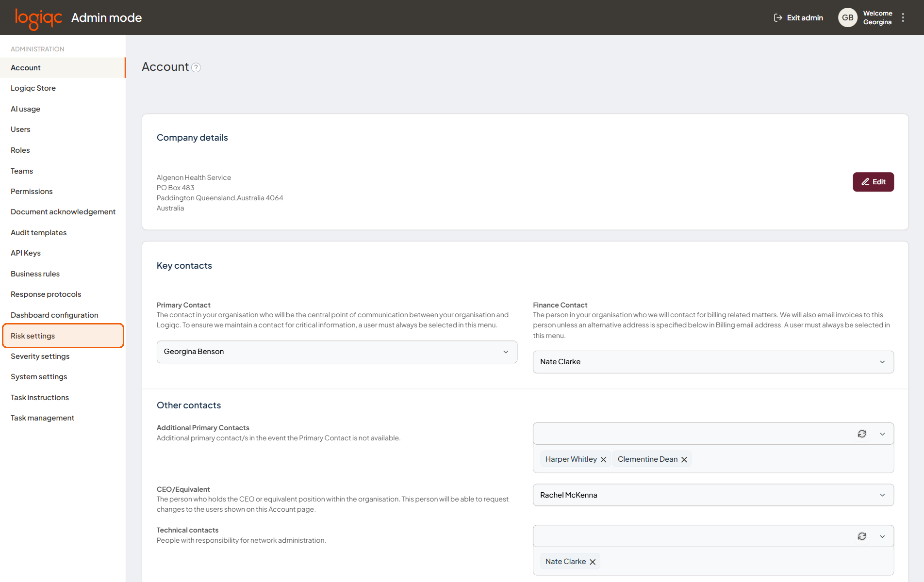Open Dashboard configuration
The width and height of the screenshot is (924, 582).
(63, 315)
